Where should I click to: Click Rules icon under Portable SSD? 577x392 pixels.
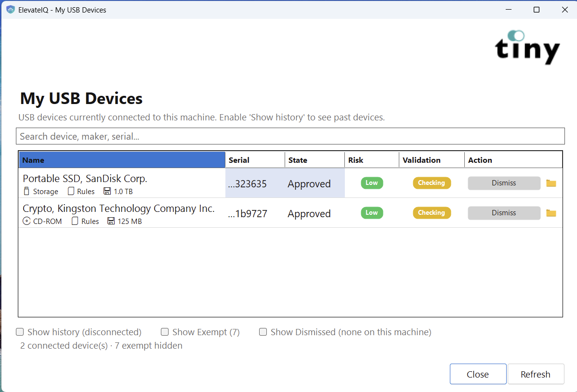(x=71, y=191)
